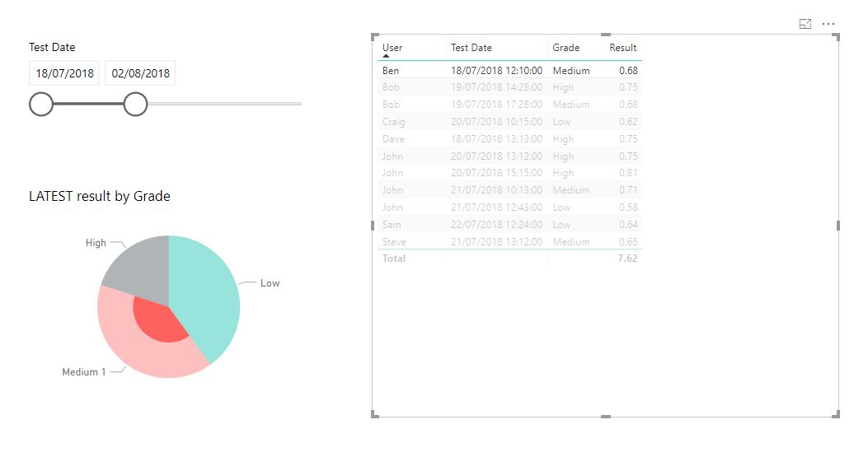
Task: Select the Craig row User cell
Action: (393, 122)
